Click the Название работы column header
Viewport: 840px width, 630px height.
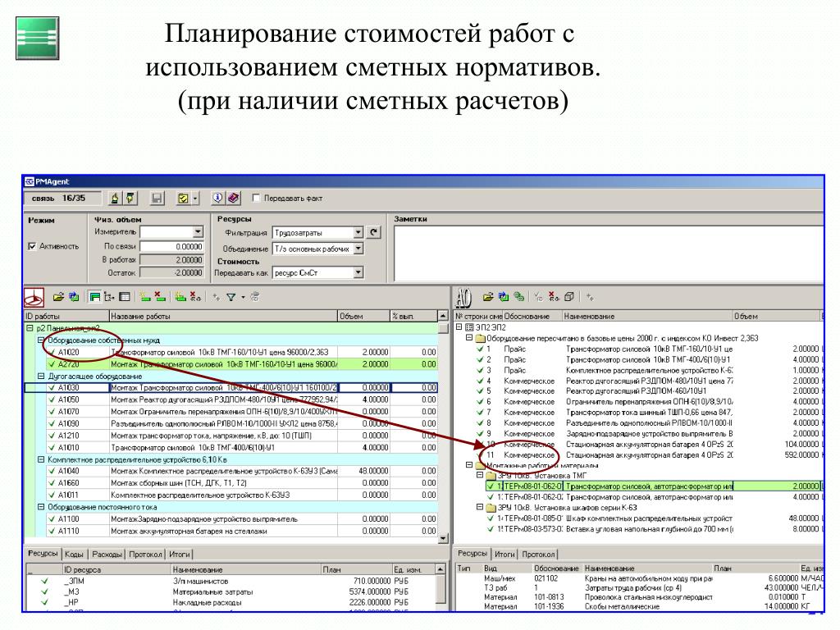(x=223, y=316)
